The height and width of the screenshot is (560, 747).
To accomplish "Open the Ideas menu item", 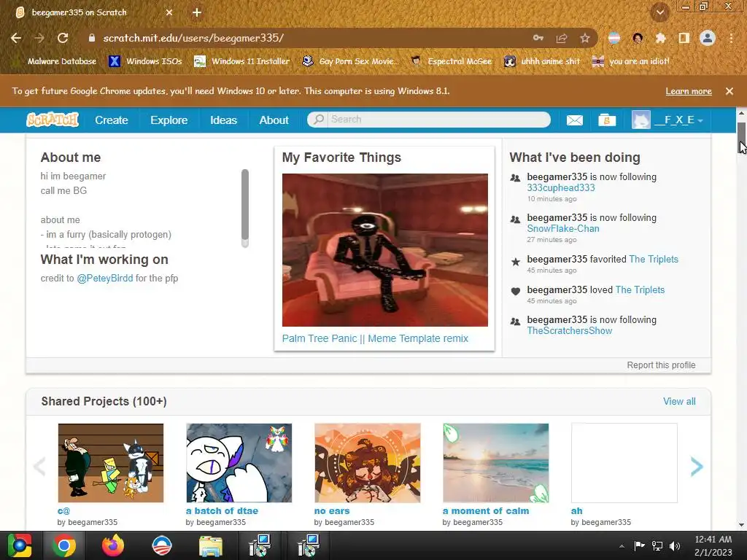I will pyautogui.click(x=223, y=120).
